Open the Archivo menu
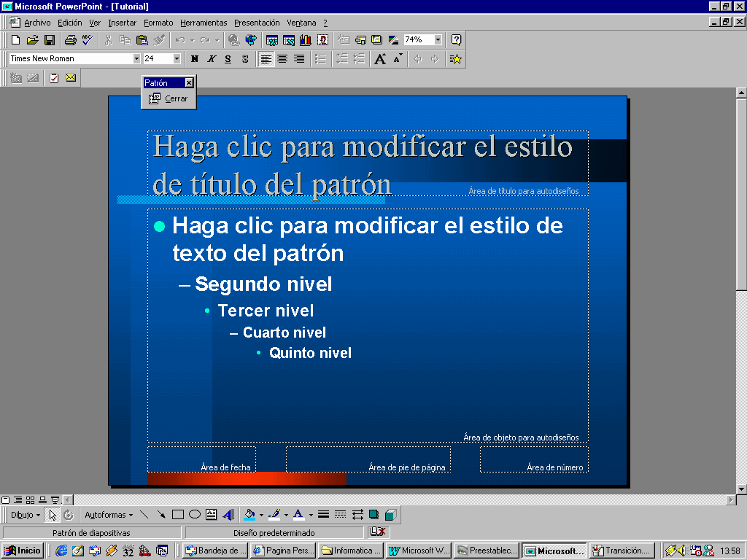The height and width of the screenshot is (560, 747). pyautogui.click(x=37, y=23)
